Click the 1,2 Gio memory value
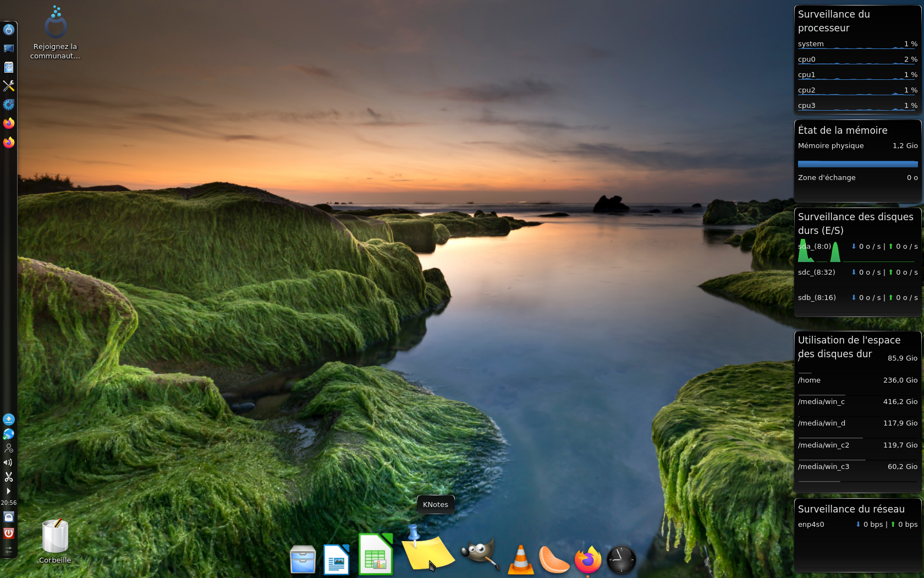Screen dimensions: 924x578 coord(905,146)
